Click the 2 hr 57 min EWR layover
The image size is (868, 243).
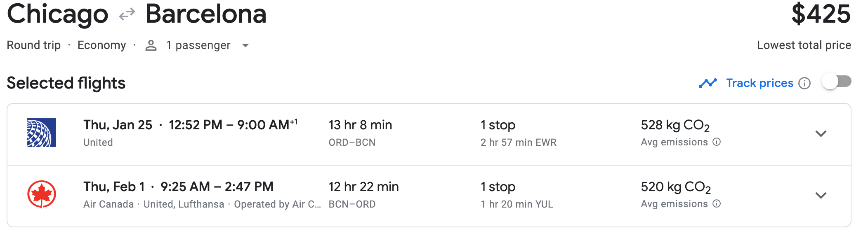[x=518, y=143]
